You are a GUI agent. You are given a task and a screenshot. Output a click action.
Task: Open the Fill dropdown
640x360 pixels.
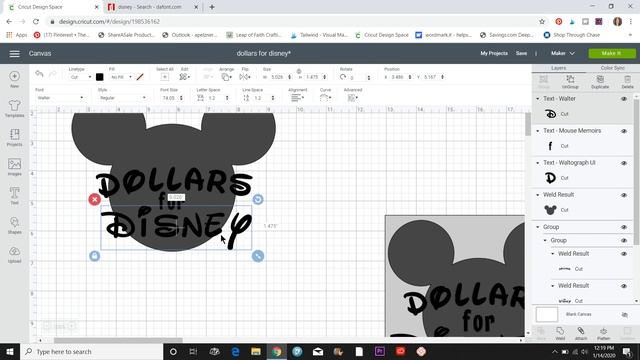pyautogui.click(x=121, y=77)
